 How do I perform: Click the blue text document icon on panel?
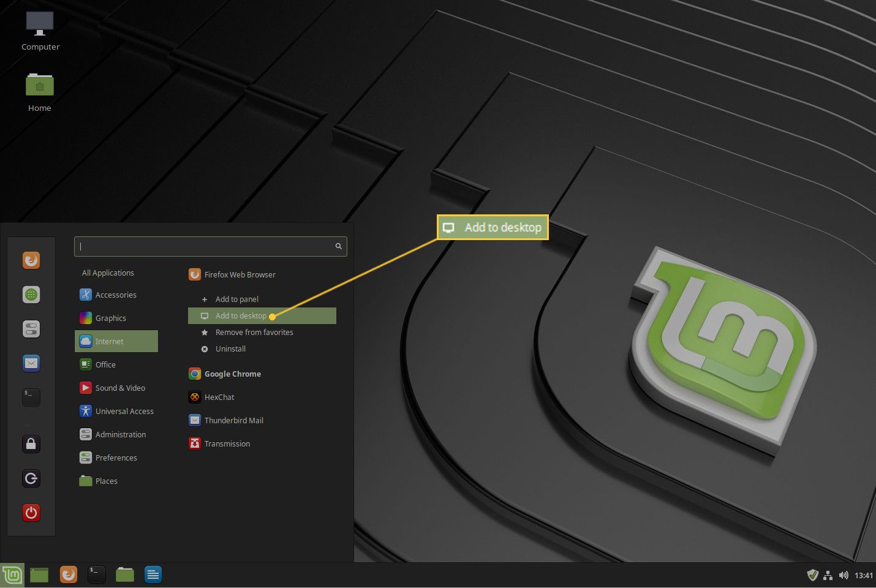pyautogui.click(x=153, y=575)
